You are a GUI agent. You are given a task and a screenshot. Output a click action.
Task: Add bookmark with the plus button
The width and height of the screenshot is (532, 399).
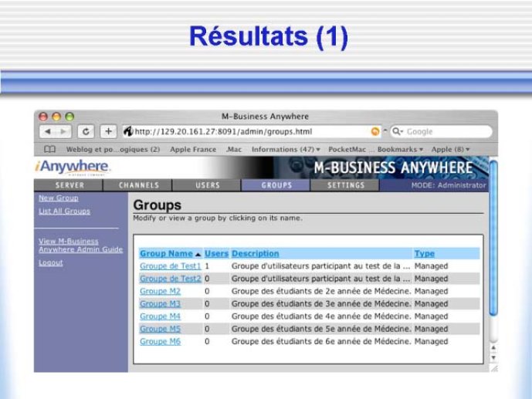pyautogui.click(x=109, y=131)
